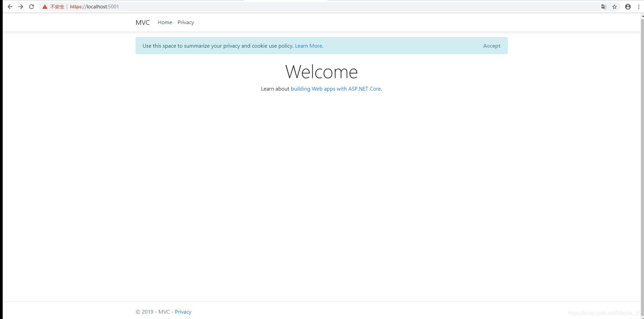644x319 pixels.
Task: Accept the cookie policy
Action: coord(492,46)
